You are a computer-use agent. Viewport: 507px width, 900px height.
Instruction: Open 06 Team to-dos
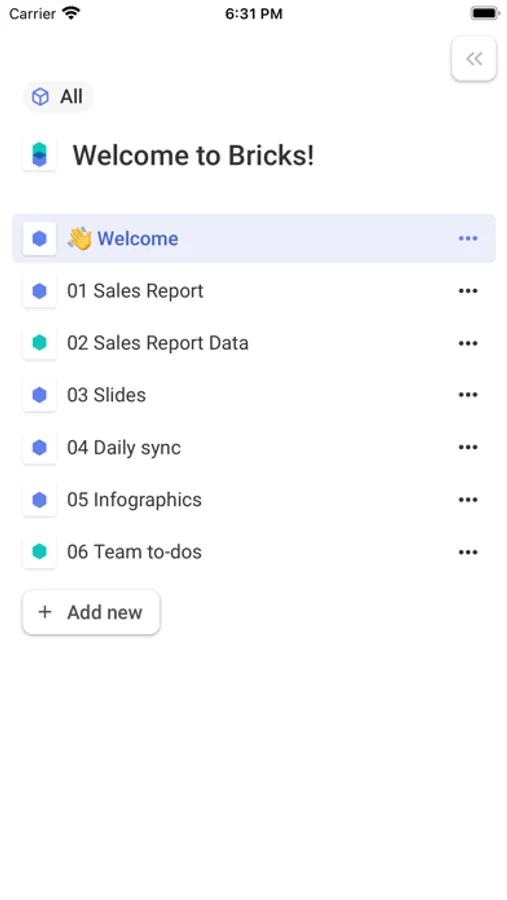134,552
